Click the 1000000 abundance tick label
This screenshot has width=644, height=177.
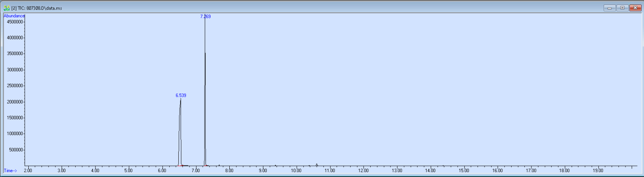pyautogui.click(x=14, y=134)
